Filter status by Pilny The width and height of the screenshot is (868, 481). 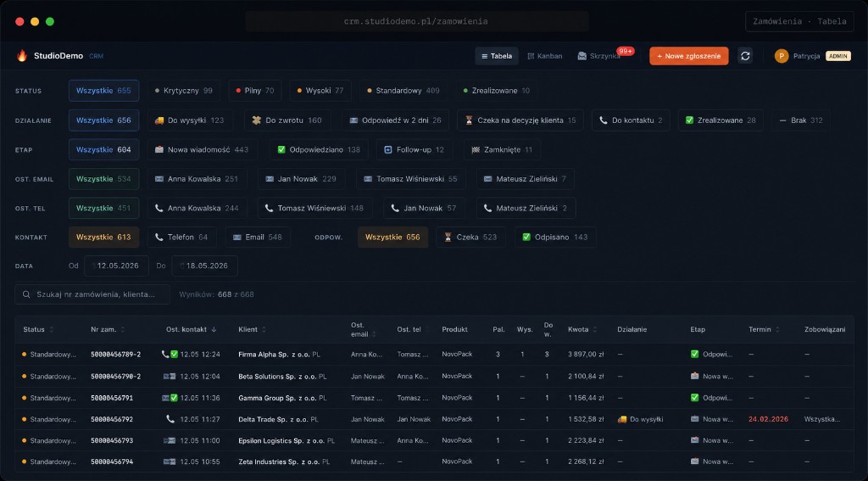pyautogui.click(x=255, y=90)
